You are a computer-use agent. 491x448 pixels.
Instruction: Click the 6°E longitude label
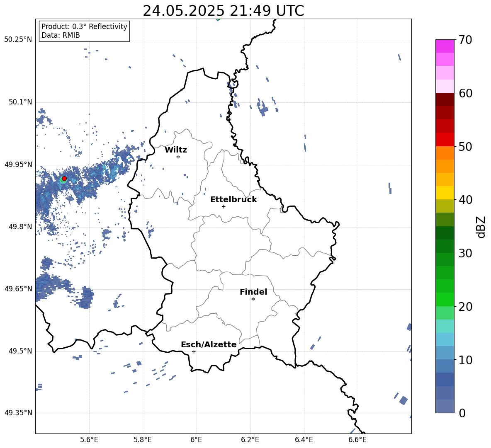[x=196, y=440]
